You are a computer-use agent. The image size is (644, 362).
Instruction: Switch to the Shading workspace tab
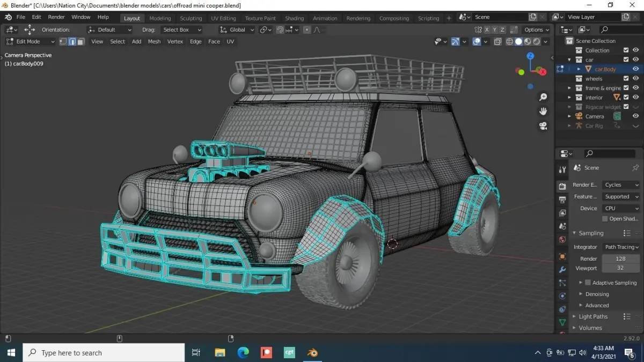pos(294,18)
